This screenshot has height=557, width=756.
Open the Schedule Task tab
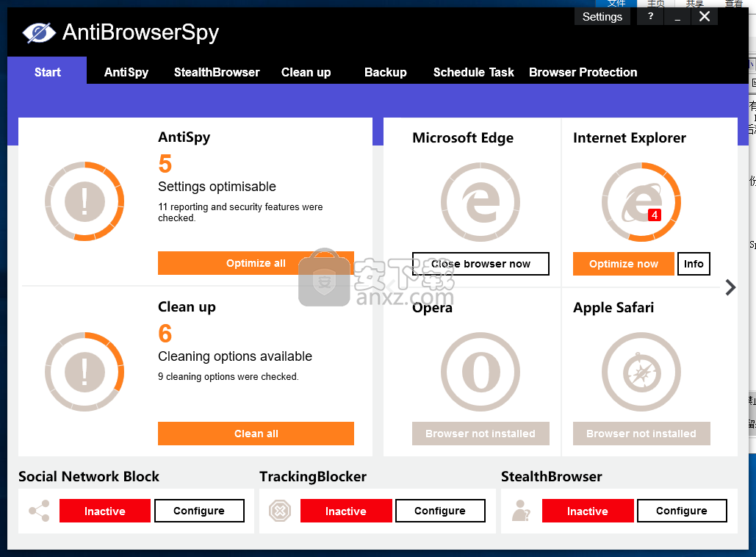(x=473, y=72)
